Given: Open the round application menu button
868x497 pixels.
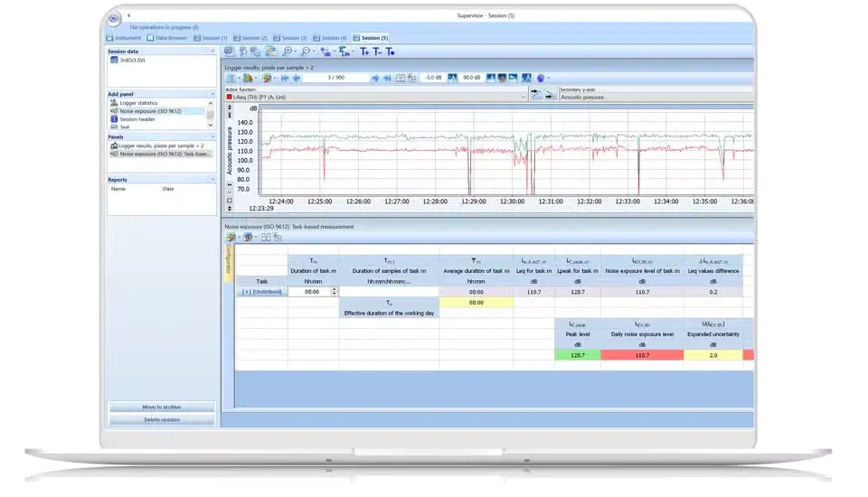Looking at the screenshot, I should (114, 18).
